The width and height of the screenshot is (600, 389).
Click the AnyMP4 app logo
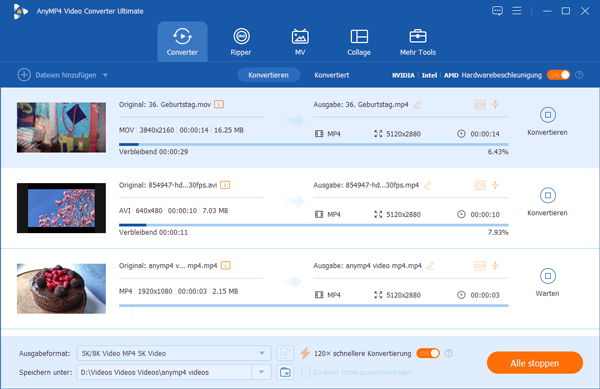(20, 11)
